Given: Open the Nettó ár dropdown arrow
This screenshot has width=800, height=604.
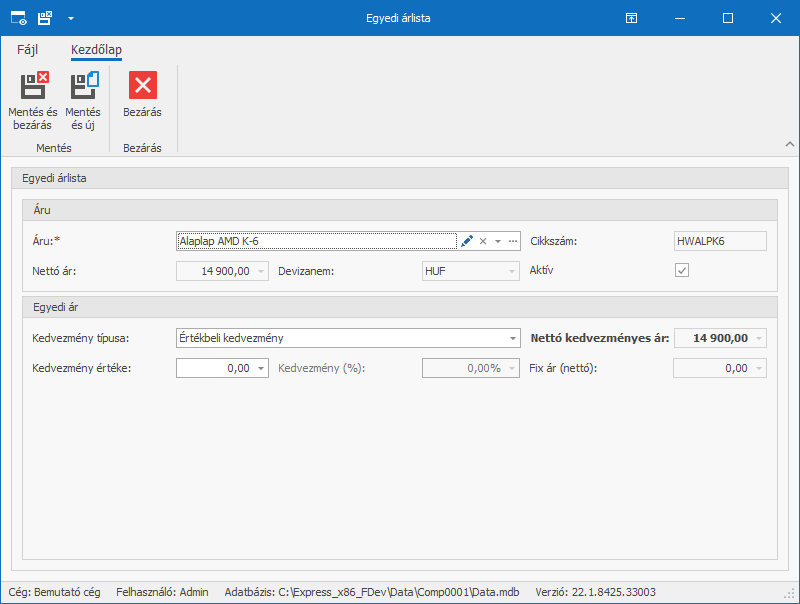Looking at the screenshot, I should coord(261,271).
